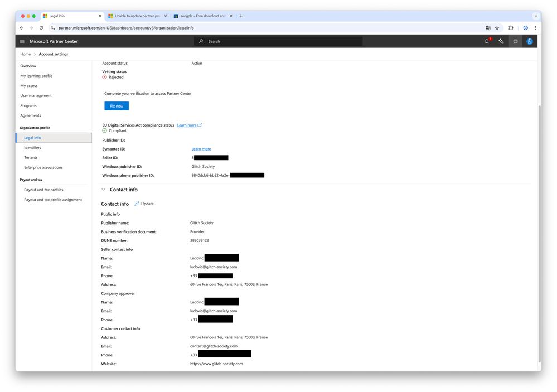Go to Home breadcrumb
Screen dimensions: 557x392
click(x=25, y=54)
